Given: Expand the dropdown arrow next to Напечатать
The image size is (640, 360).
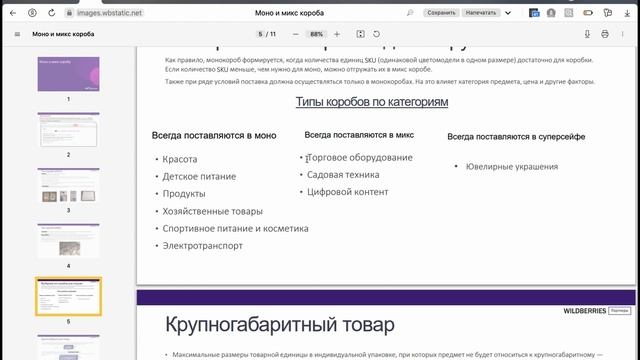Looking at the screenshot, I should (x=508, y=13).
